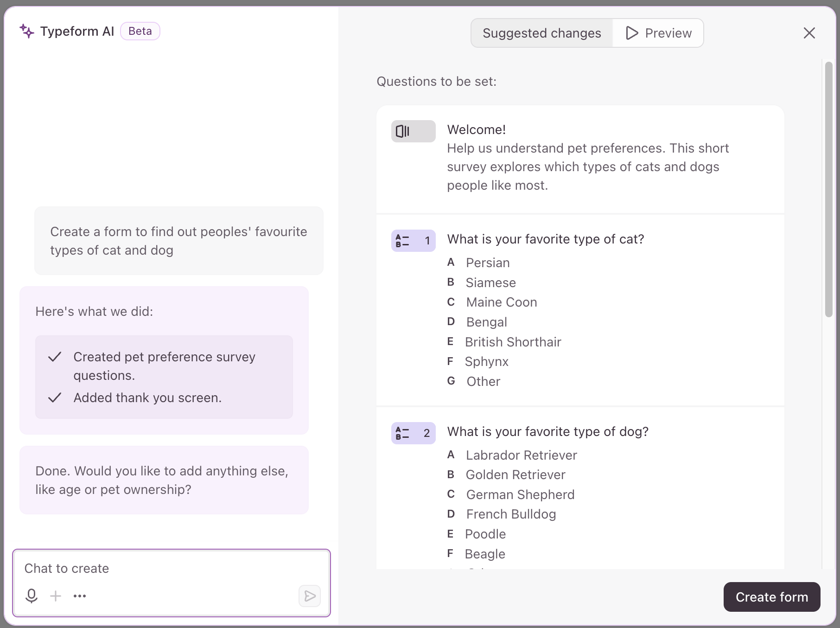Image resolution: width=840 pixels, height=628 pixels.
Task: Click the welcome screen block icon
Action: [413, 131]
